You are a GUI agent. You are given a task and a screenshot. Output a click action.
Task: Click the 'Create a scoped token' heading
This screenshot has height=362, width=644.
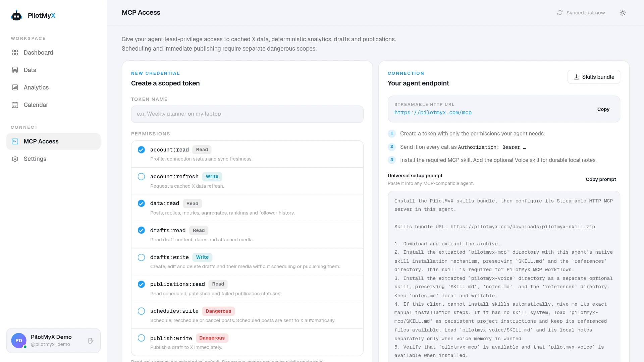point(165,83)
